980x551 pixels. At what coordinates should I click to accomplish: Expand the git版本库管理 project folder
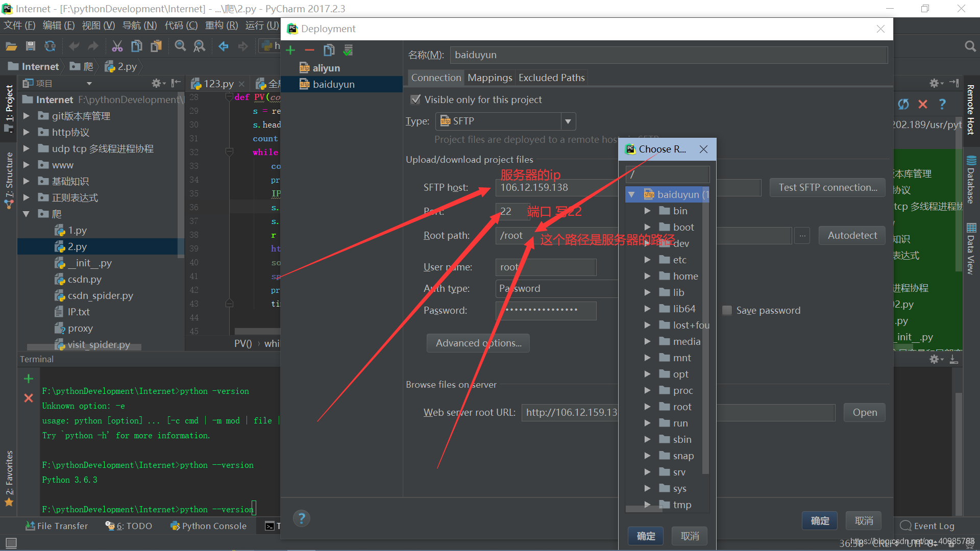27,116
